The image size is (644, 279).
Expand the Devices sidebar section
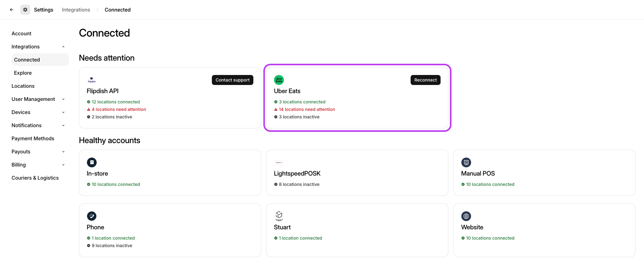63,112
